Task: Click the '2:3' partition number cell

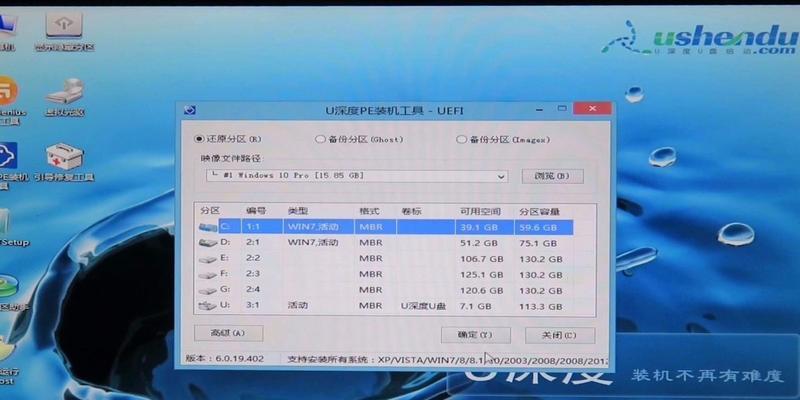Action: [x=253, y=274]
